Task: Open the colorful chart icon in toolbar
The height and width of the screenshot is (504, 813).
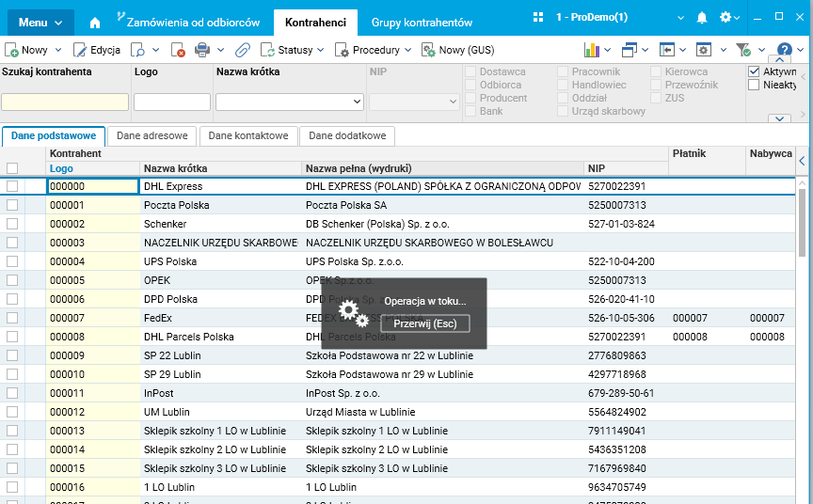Action: [x=592, y=50]
